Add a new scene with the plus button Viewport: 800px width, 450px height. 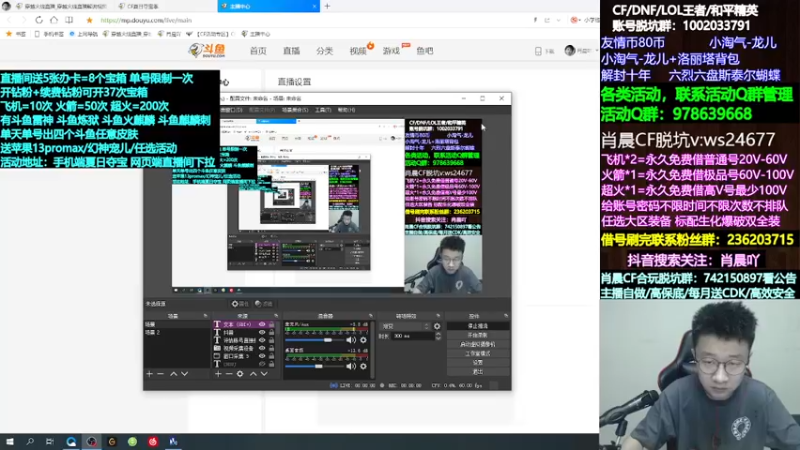pos(149,374)
